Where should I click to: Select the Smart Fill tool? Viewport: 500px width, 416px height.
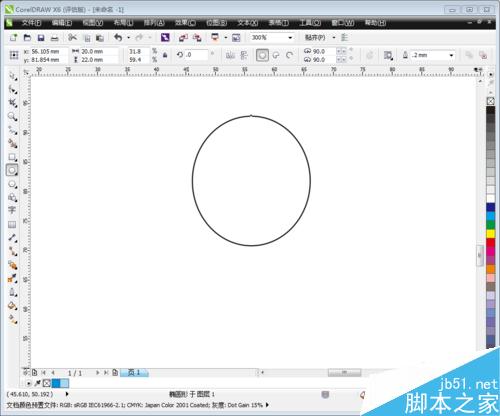(x=12, y=144)
